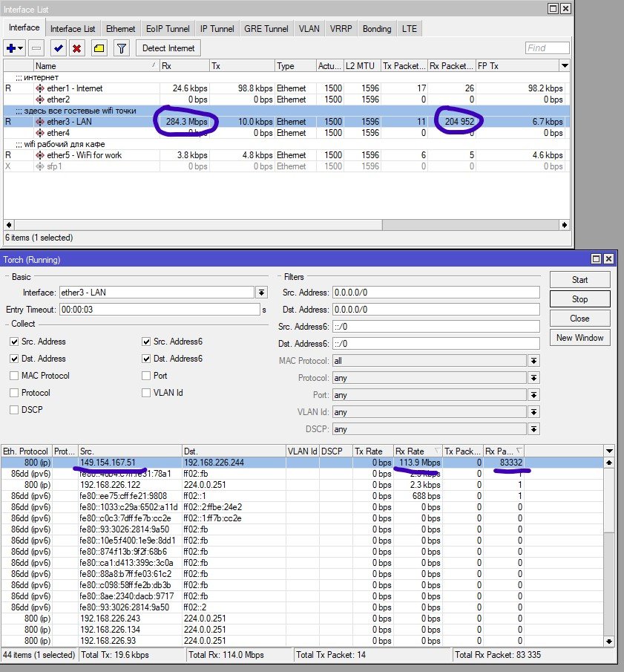Open the DSCP filter dropdown arrow
Screen dimensions: 624x672
tap(533, 429)
